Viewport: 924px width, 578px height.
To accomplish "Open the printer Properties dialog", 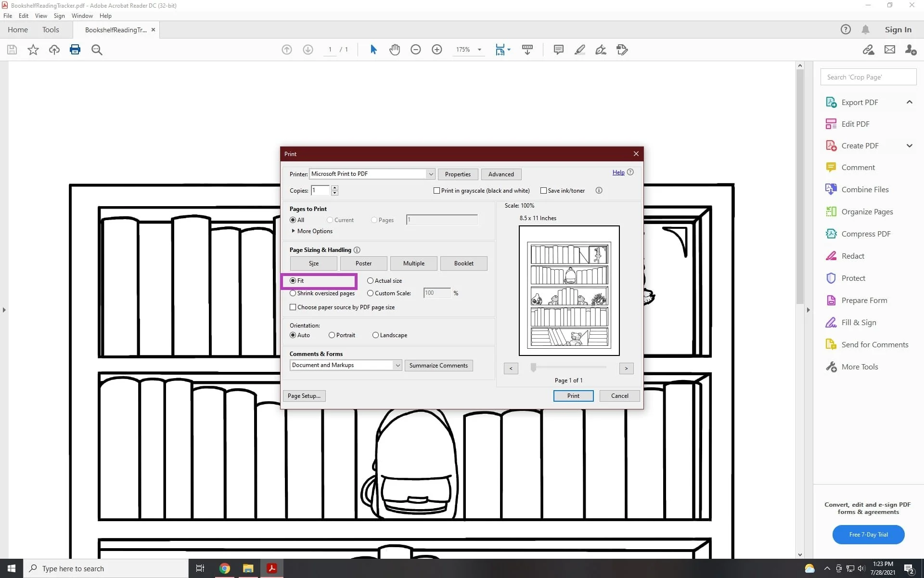I will 458,174.
